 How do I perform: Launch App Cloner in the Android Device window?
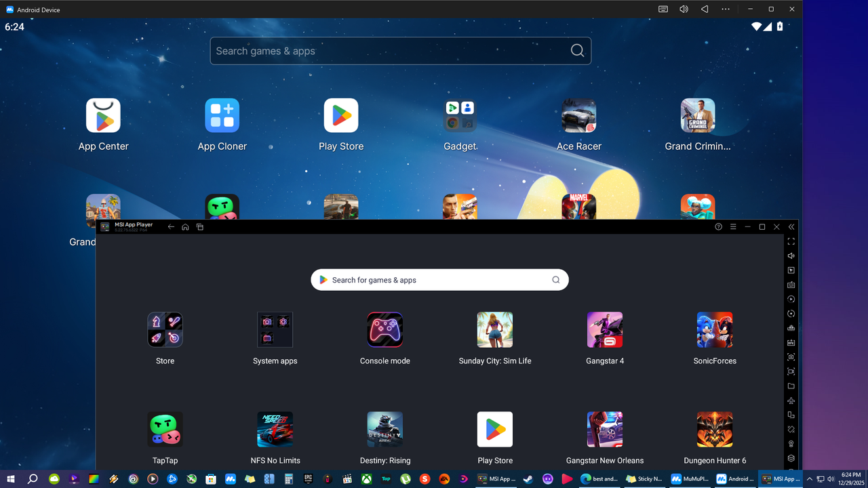coord(222,116)
